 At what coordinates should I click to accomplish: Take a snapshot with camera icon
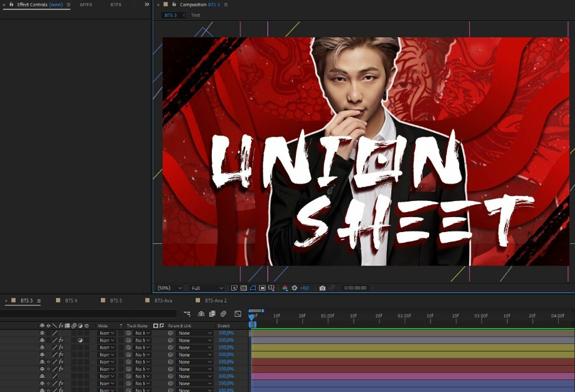click(x=322, y=288)
